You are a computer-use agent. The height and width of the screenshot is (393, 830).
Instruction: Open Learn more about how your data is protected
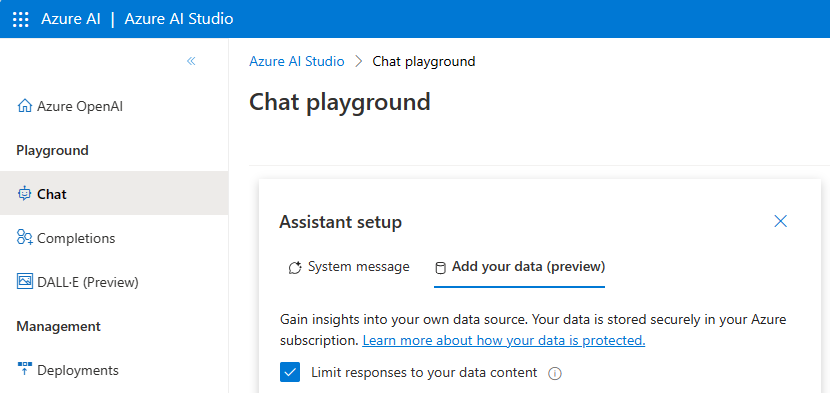503,340
